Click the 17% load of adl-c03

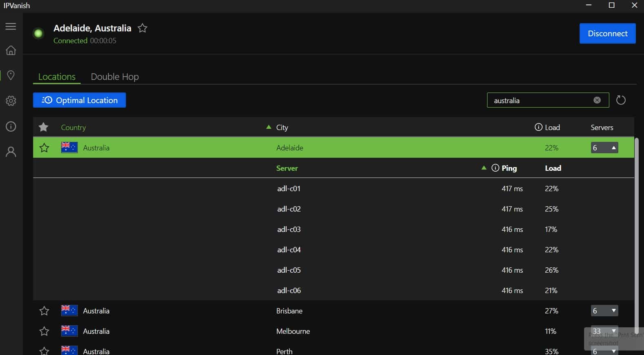coord(551,229)
